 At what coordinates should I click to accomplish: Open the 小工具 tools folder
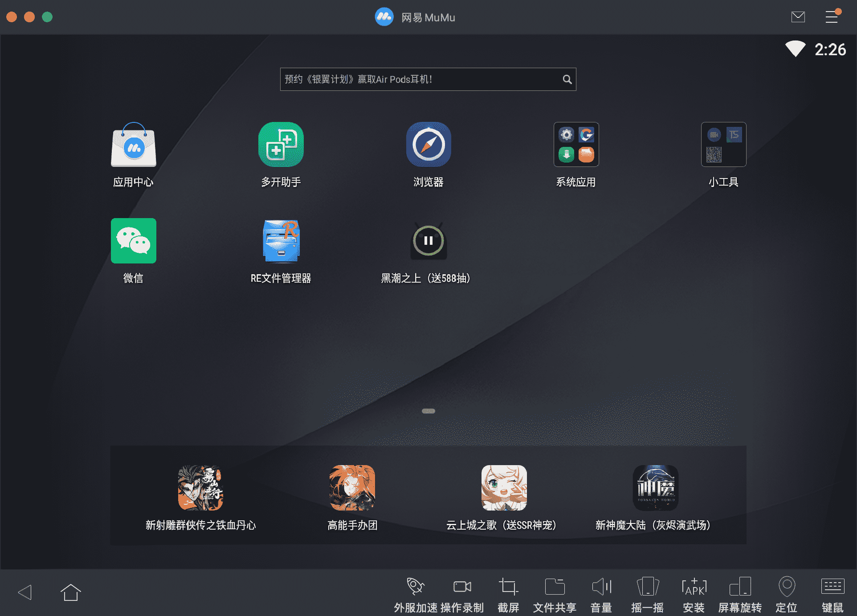pos(723,145)
